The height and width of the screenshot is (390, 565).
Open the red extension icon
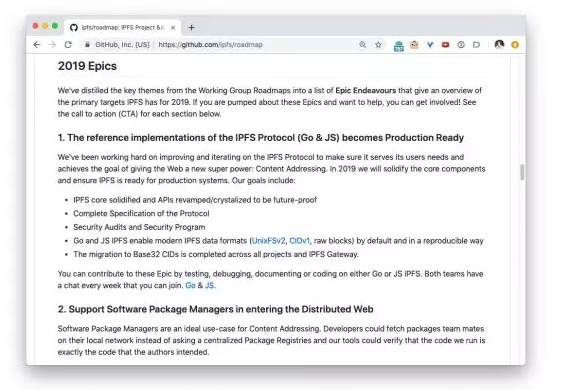click(x=445, y=45)
